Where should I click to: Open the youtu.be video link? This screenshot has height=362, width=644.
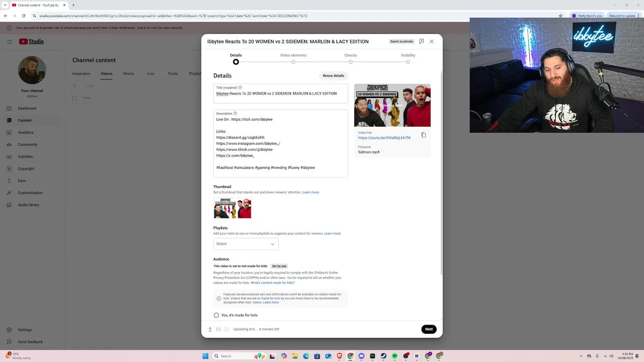pos(384,138)
